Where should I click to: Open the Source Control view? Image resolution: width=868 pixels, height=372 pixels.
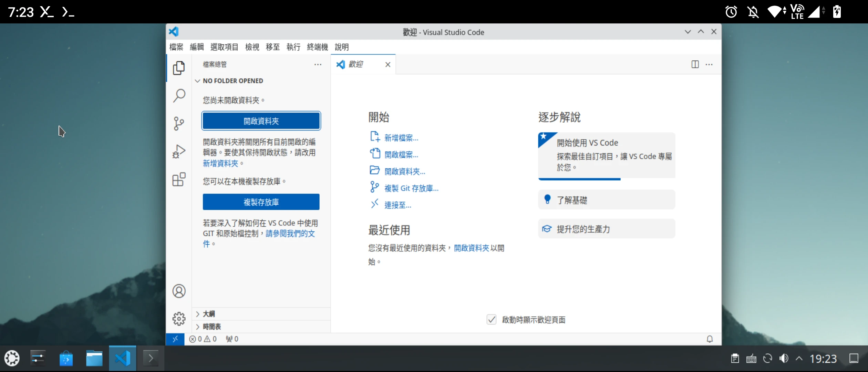click(179, 123)
